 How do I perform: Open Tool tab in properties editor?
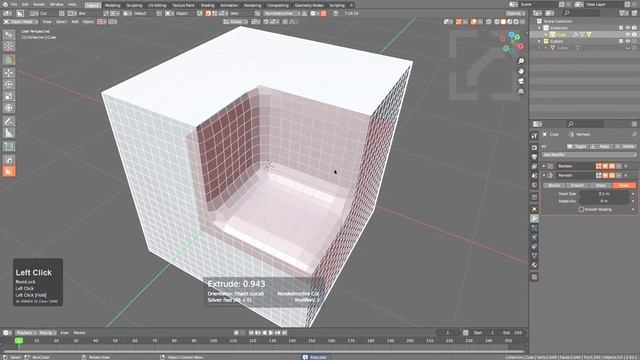point(534,136)
